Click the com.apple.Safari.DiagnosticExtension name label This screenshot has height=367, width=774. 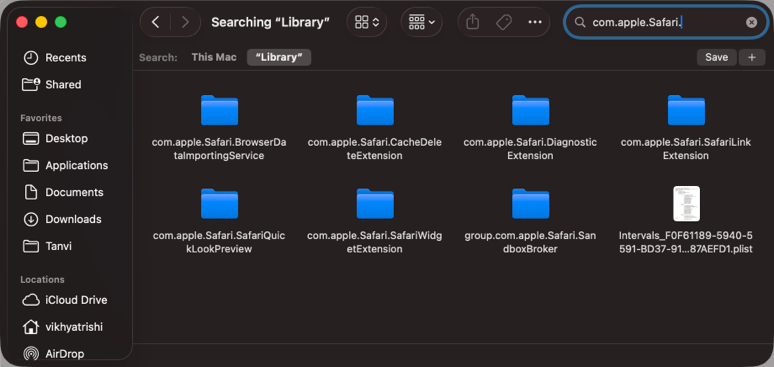530,149
